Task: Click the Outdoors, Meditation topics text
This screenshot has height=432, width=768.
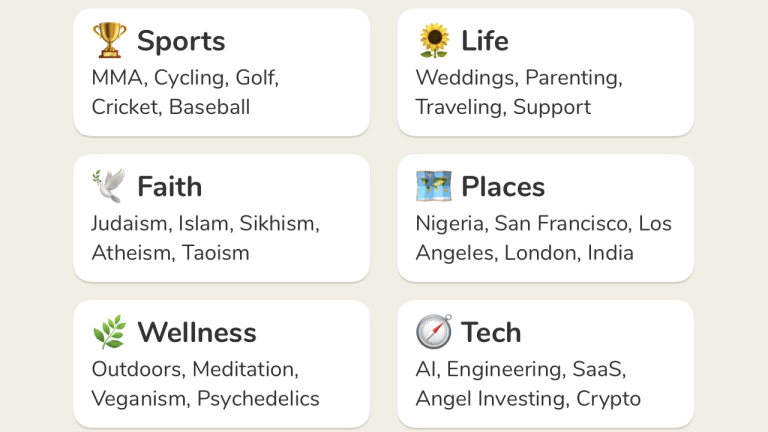Action: coord(195,369)
